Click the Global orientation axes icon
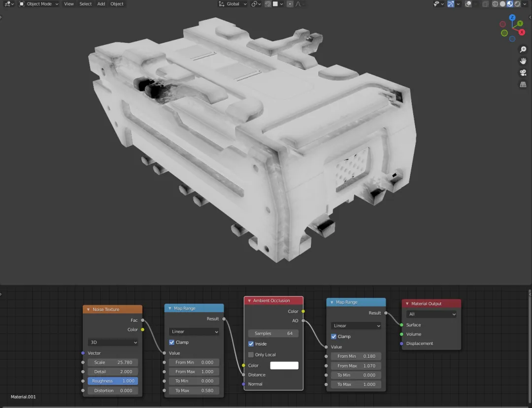The width and height of the screenshot is (532, 408). pos(222,4)
